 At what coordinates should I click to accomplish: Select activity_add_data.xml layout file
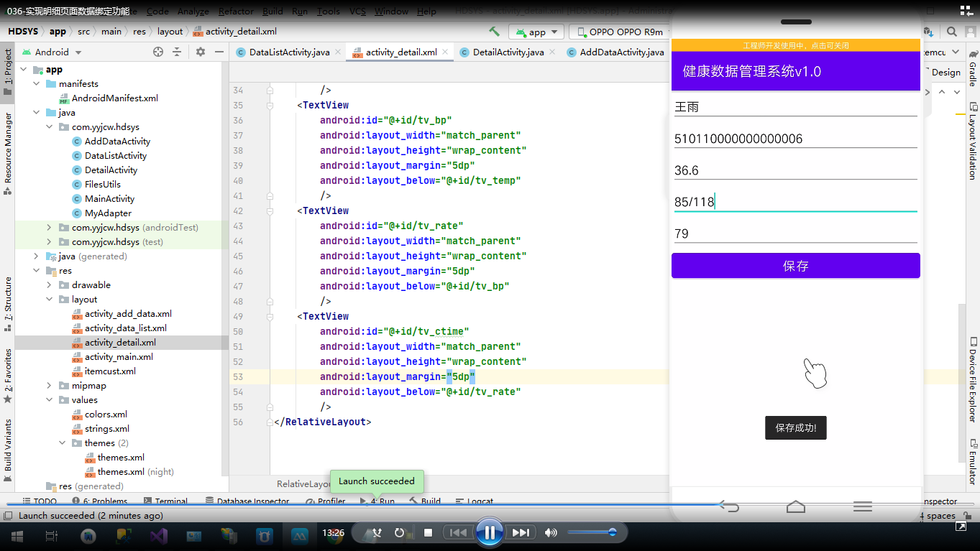click(127, 314)
